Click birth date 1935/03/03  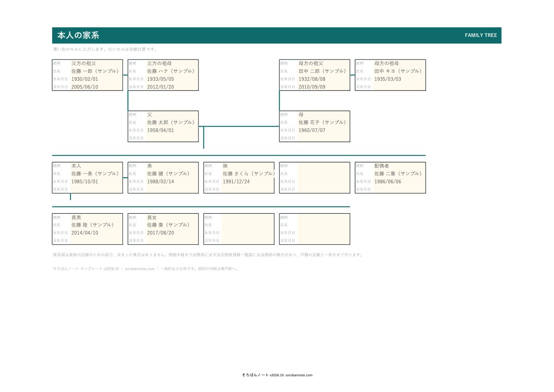[399, 79]
